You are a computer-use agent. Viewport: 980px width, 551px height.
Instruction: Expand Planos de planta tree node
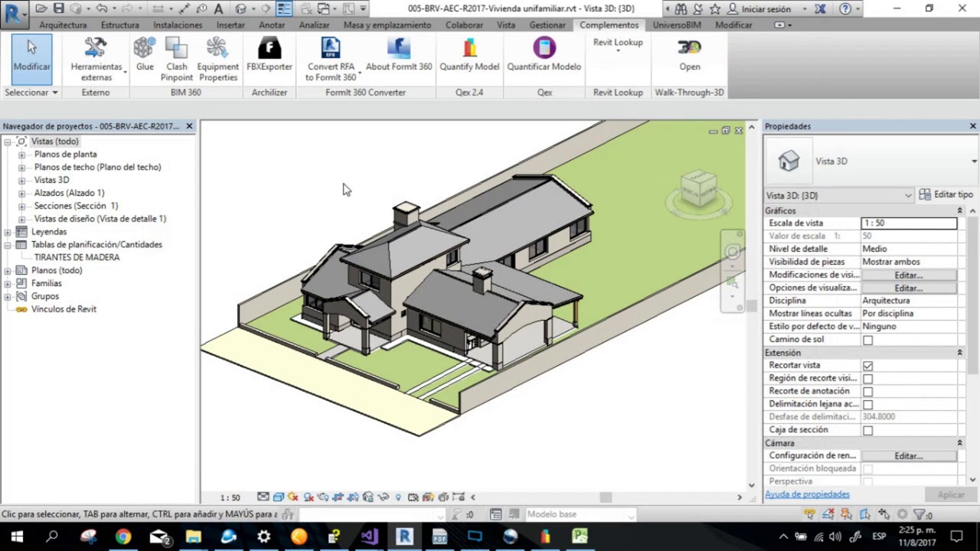21,155
